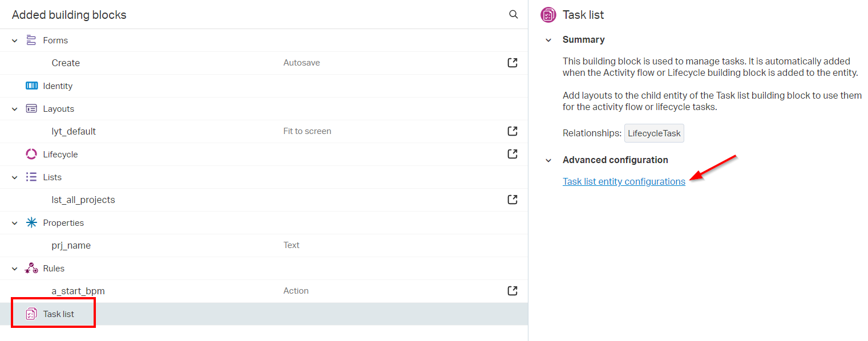Collapse the Lists group
The width and height of the screenshot is (868, 341).
[x=15, y=177]
